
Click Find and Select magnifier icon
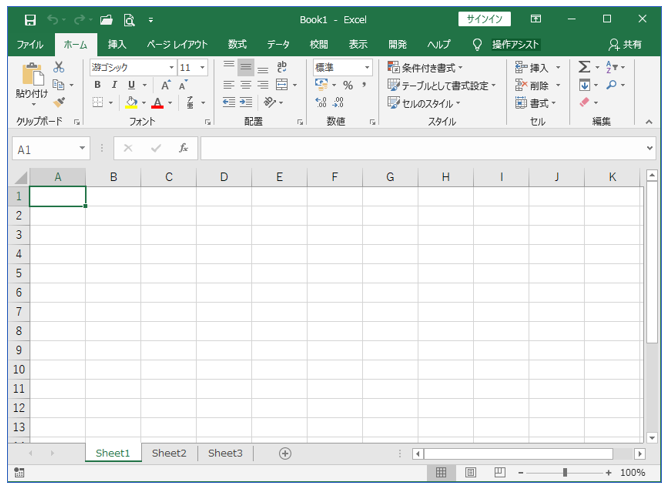(x=611, y=85)
